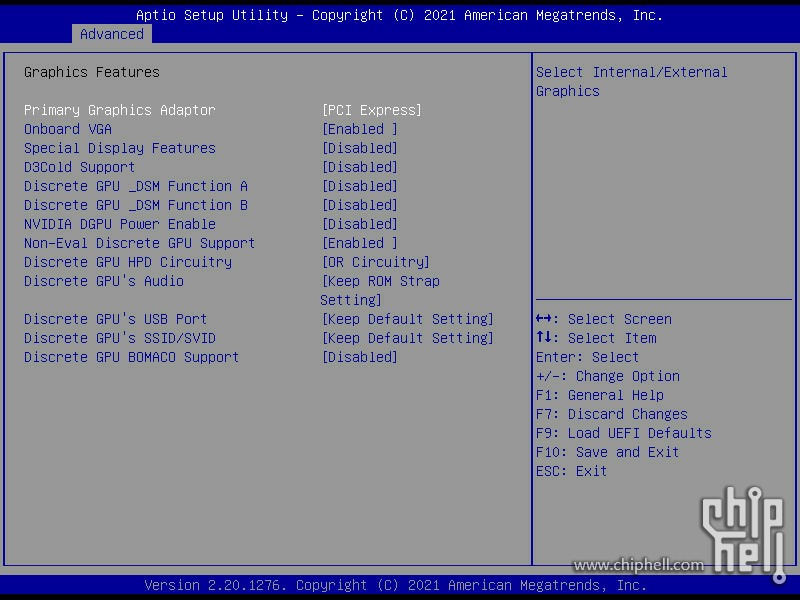Click the F7: Discard Changes hint
Viewport: 800px width, 600px height.
tap(612, 414)
